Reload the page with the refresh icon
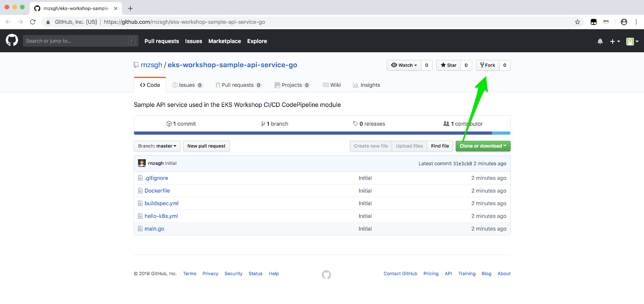 [33, 22]
